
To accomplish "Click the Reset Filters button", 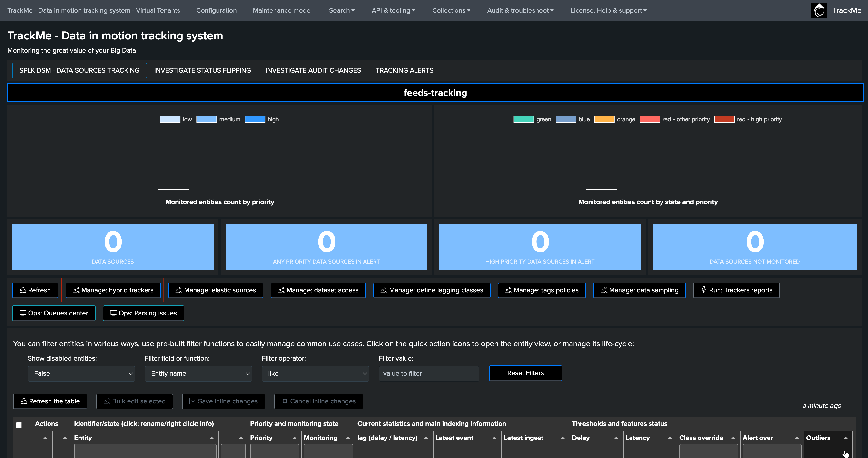I will tap(525, 373).
